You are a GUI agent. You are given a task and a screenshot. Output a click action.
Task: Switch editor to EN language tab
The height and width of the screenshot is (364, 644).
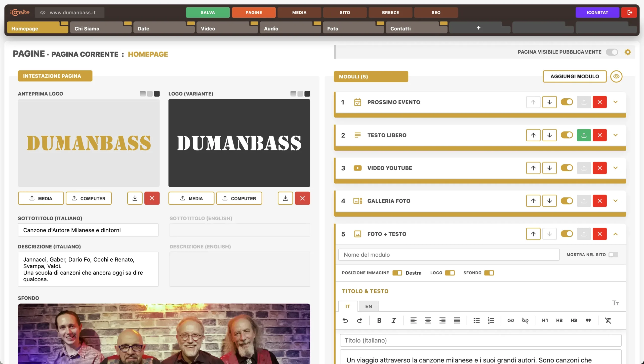[369, 306]
